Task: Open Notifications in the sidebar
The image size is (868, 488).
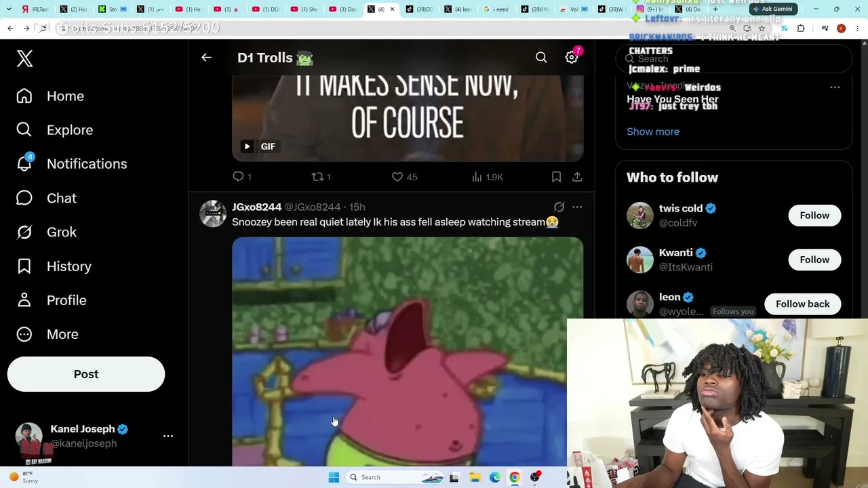Action: click(71, 164)
